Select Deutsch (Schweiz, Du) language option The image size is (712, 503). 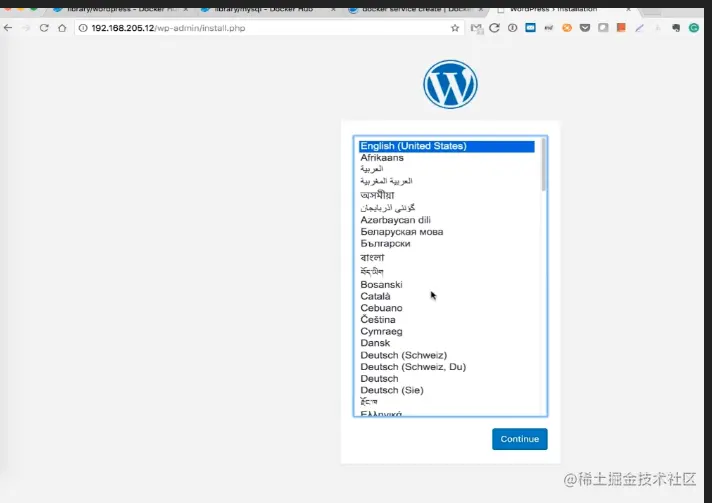point(413,367)
